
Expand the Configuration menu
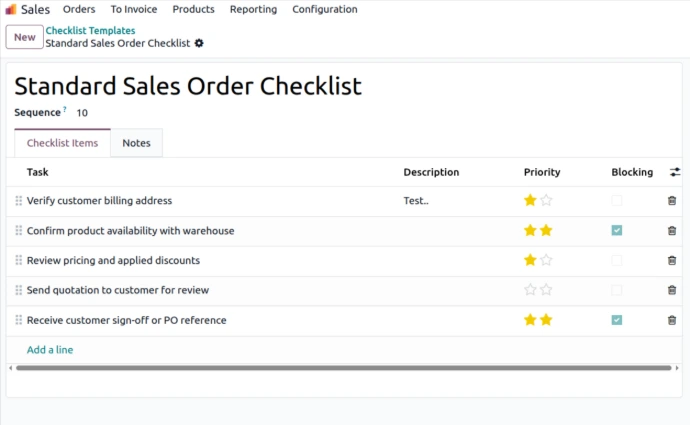pos(325,9)
